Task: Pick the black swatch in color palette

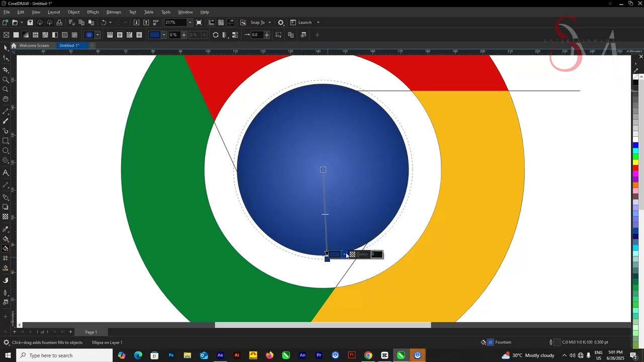Action: 636,83
